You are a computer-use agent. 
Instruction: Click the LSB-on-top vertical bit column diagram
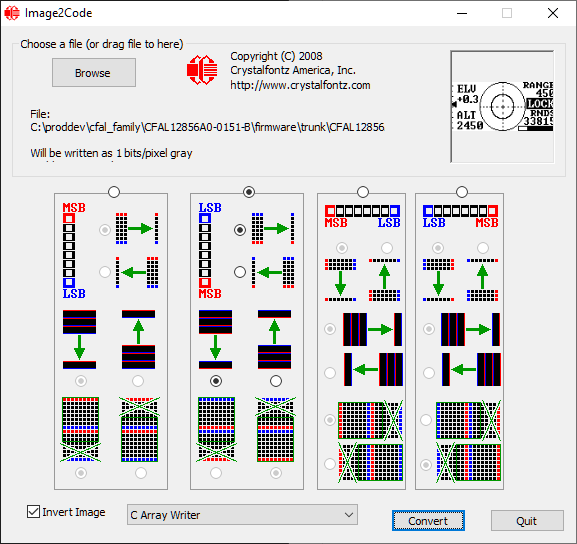click(210, 250)
